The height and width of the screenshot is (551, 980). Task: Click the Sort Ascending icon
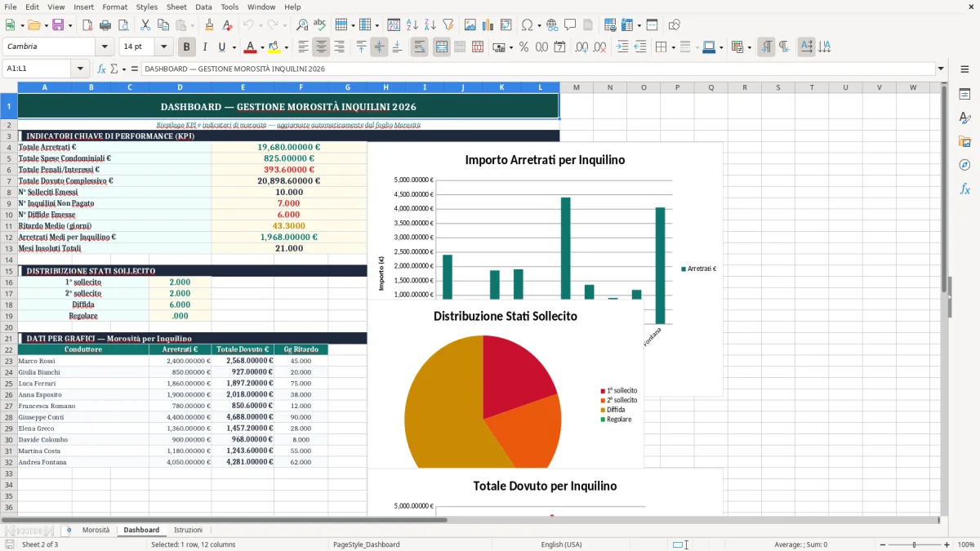click(x=412, y=25)
